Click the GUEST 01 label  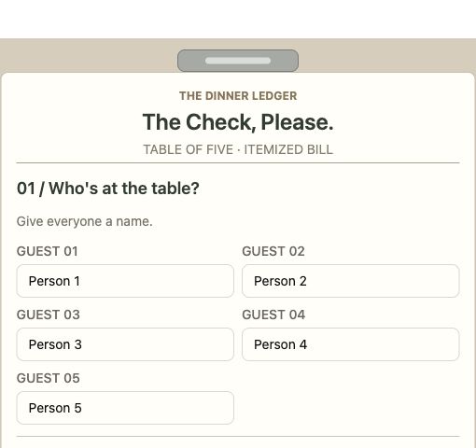[x=48, y=251]
